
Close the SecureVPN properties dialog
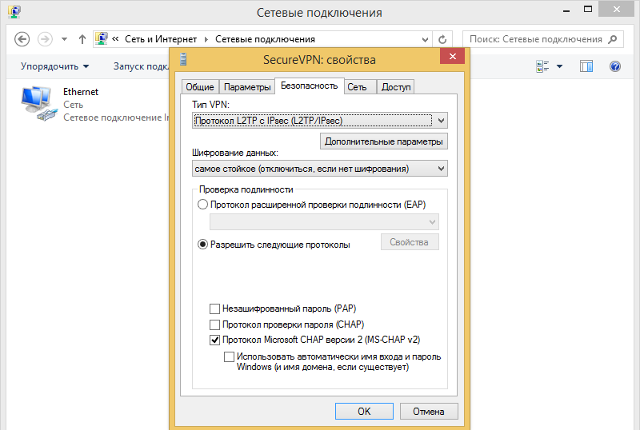pos(452,56)
